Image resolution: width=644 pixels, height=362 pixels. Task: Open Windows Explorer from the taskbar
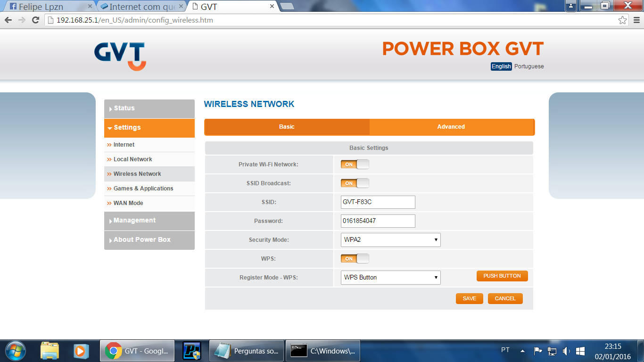point(50,351)
